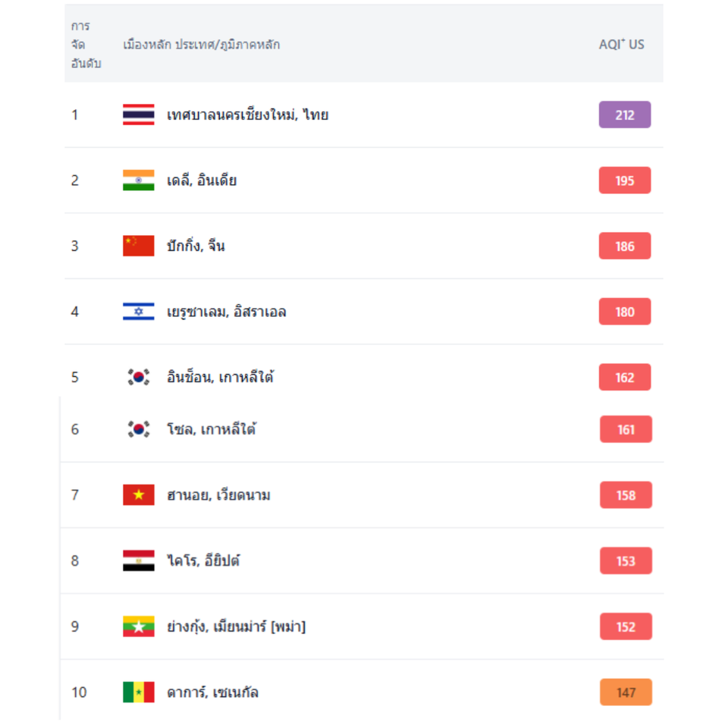Open the ปักกิ่ง, จีน city link

(x=196, y=246)
